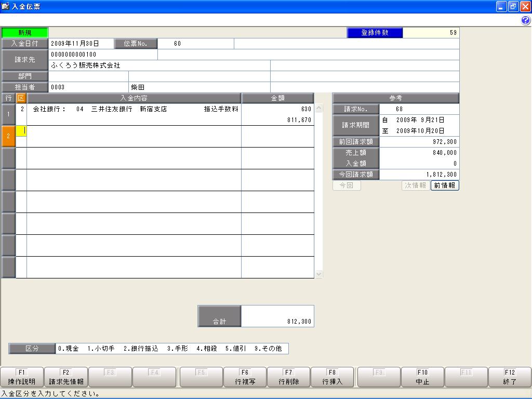Click the 振込手数料 text in row 1
The height and width of the screenshot is (399, 532).
pyautogui.click(x=221, y=109)
